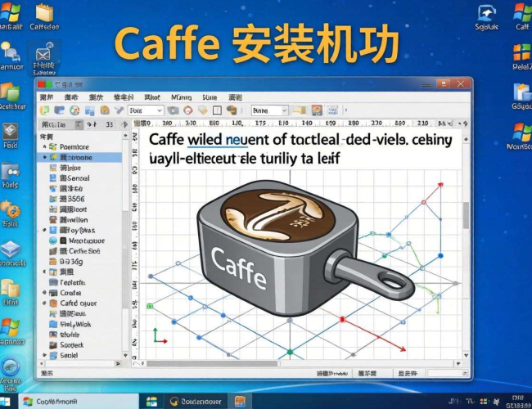Open the last menu bar item
Screen dimensions: 532x409
(x=235, y=97)
